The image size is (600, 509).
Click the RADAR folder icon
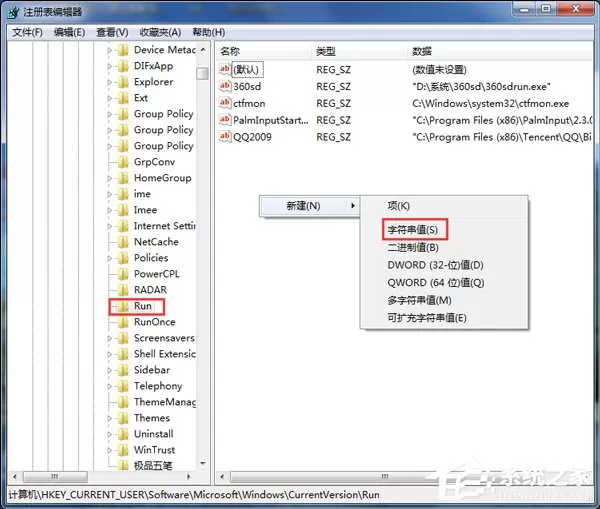click(x=123, y=290)
